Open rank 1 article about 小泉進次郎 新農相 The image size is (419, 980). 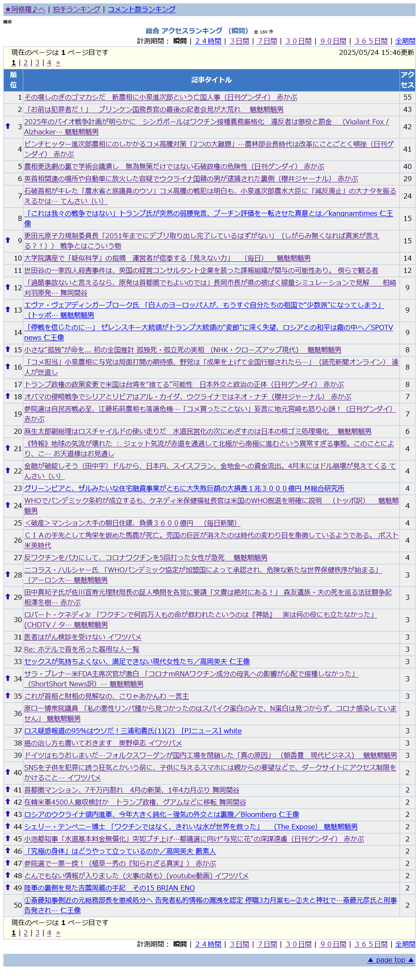161,97
